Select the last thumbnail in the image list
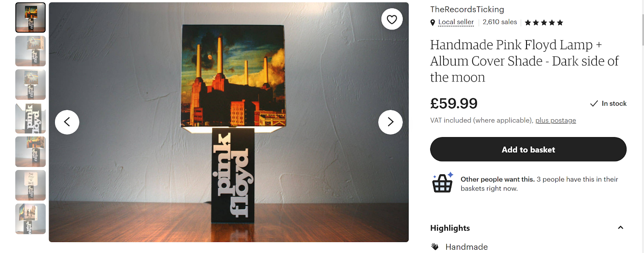Image resolution: width=644 pixels, height=253 pixels. (x=30, y=219)
